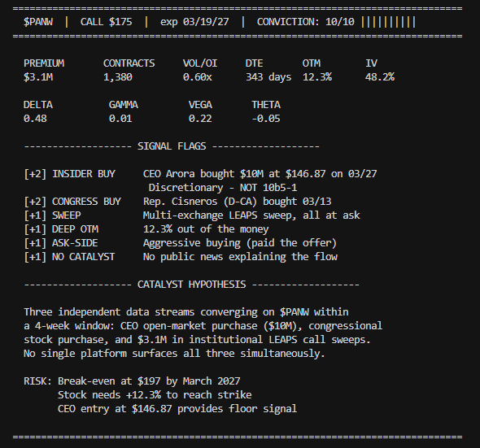Image resolution: width=480 pixels, height=448 pixels.
Task: Click the RISK: Break-even at $197 line
Action: click(x=132, y=381)
